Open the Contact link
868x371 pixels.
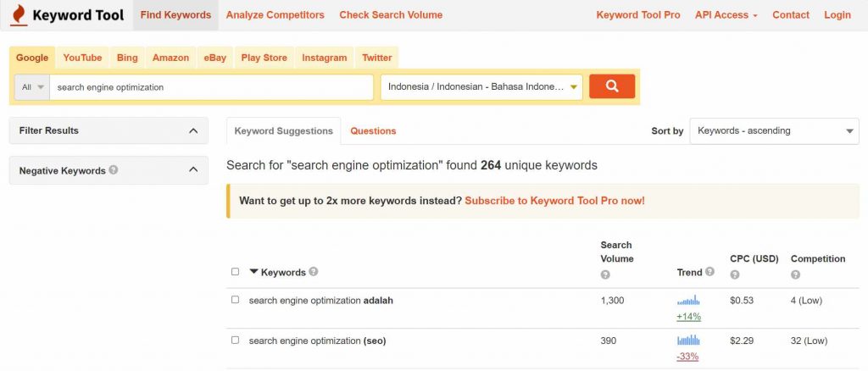pos(791,15)
